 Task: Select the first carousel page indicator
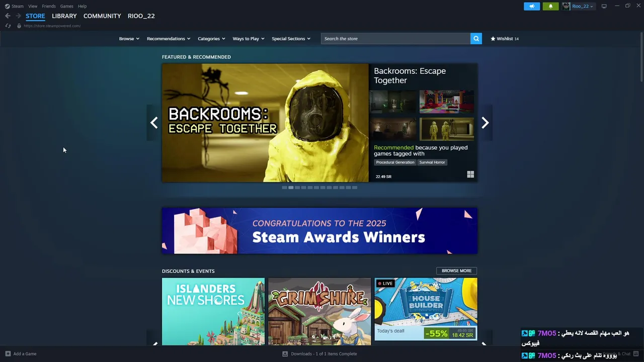pyautogui.click(x=284, y=188)
